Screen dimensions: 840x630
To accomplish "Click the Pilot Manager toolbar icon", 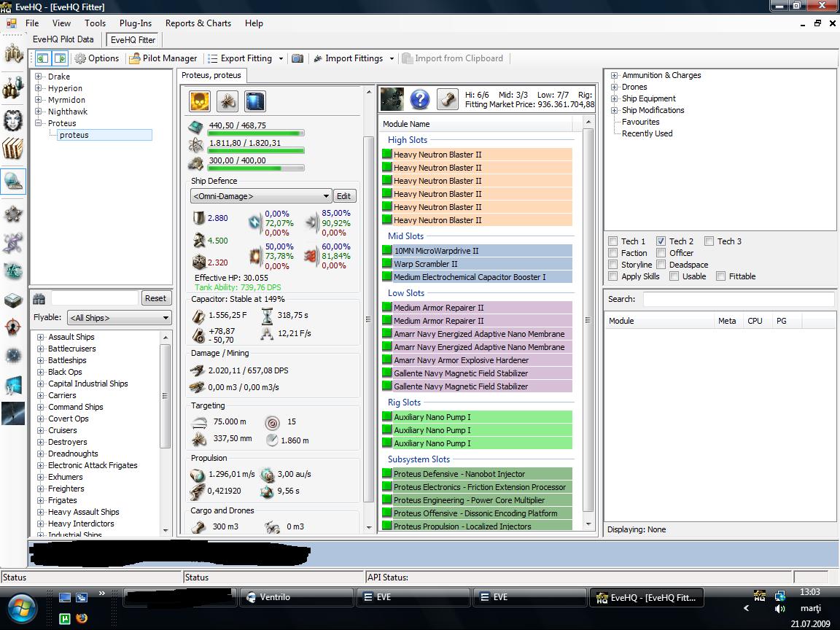I will [x=135, y=58].
